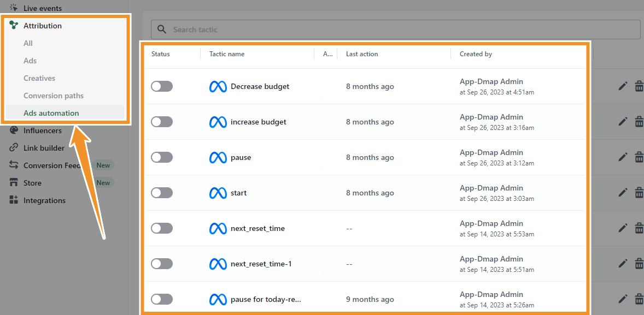Viewport: 644px width, 315px height.
Task: Open the Creatives submenu item
Action: click(x=39, y=78)
